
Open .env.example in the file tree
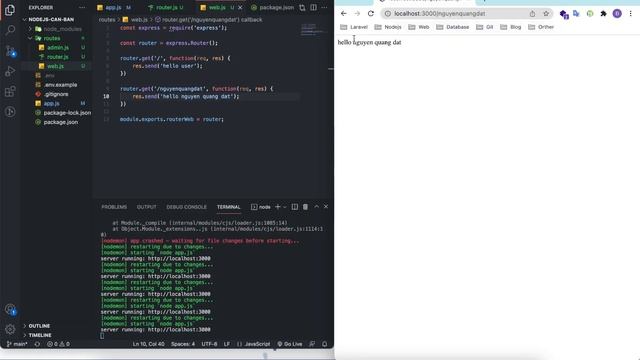(x=60, y=84)
